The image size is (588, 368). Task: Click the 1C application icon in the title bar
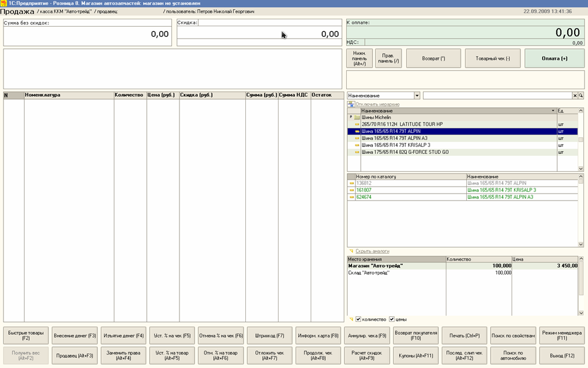click(x=3, y=3)
